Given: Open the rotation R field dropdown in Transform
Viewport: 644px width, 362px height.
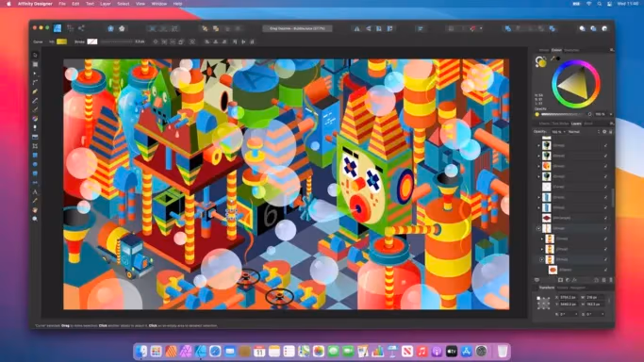Looking at the screenshot, I should tap(576, 314).
